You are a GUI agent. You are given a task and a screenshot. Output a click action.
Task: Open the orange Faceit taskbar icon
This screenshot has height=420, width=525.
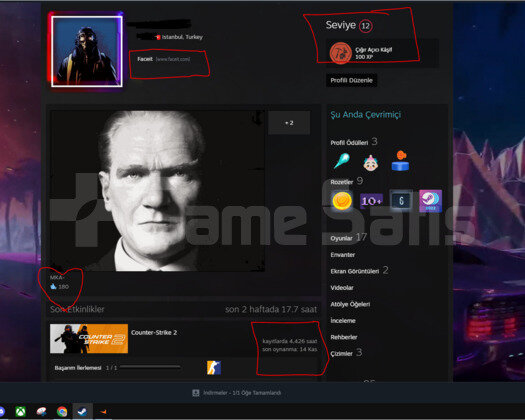[x=103, y=412]
